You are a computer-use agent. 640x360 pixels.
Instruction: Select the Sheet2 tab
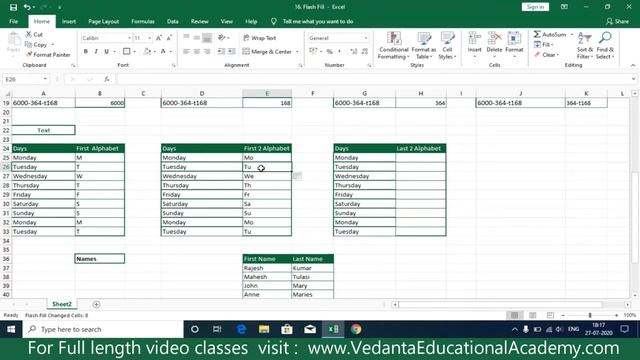click(62, 304)
